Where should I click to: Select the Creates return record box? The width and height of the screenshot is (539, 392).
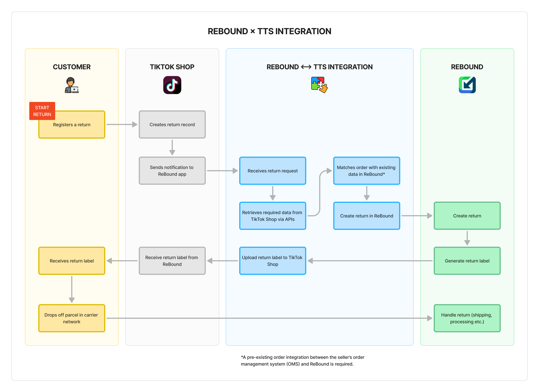click(172, 125)
